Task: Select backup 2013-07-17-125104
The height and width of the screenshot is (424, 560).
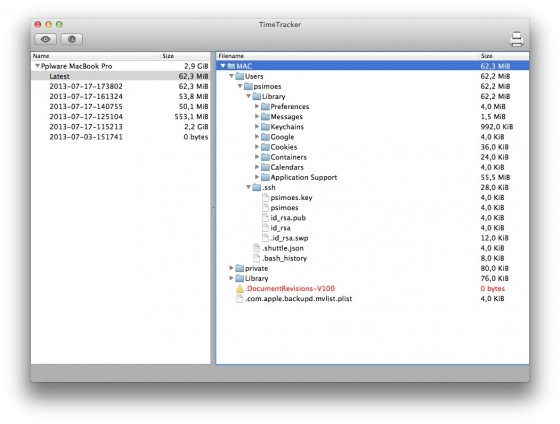Action: pyautogui.click(x=121, y=116)
